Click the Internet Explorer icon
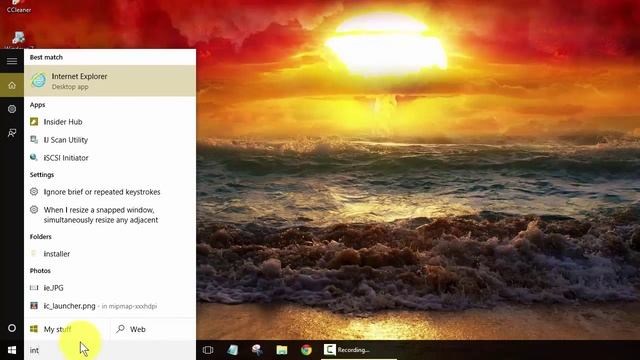This screenshot has width=640, height=360. click(39, 80)
